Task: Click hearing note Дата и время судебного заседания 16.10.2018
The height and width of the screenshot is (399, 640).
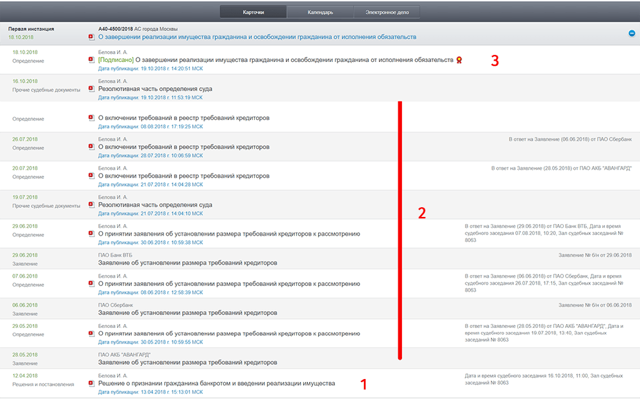Action: [x=544, y=379]
